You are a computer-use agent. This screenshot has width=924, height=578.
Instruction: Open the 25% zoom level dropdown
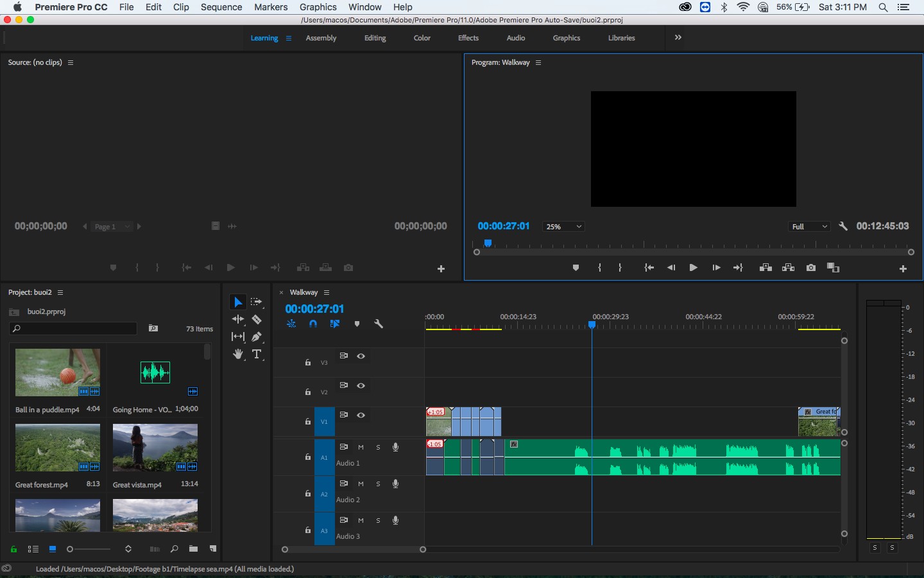tap(563, 227)
